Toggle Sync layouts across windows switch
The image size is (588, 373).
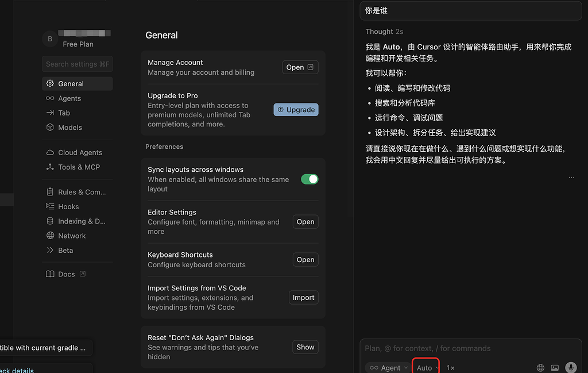click(310, 179)
